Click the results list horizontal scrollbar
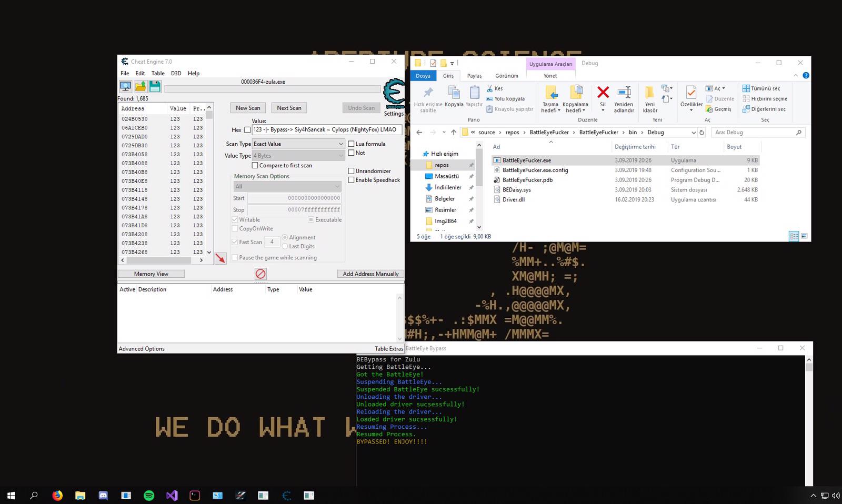Viewport: 842px width, 504px height. pos(162,260)
